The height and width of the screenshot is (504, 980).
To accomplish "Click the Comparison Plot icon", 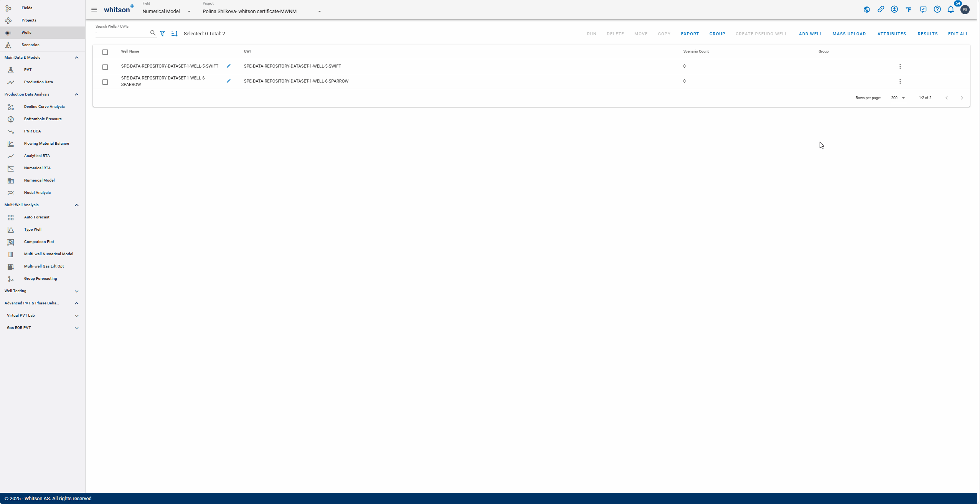I will (x=11, y=242).
